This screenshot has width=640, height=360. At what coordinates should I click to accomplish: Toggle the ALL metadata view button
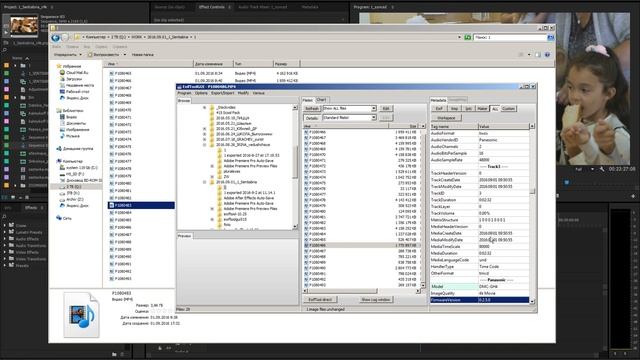[495, 109]
